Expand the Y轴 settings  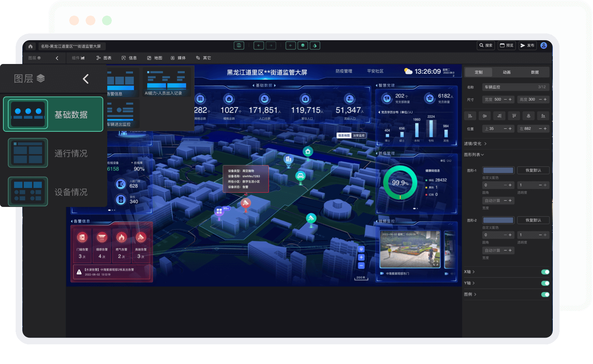(469, 283)
